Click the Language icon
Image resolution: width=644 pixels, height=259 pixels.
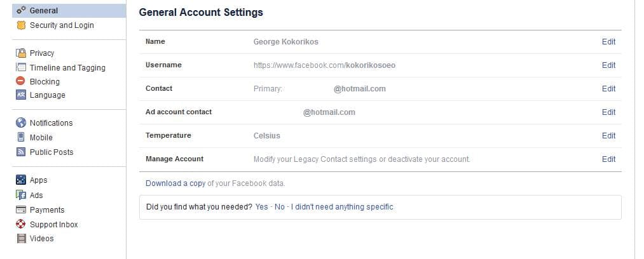tap(21, 95)
